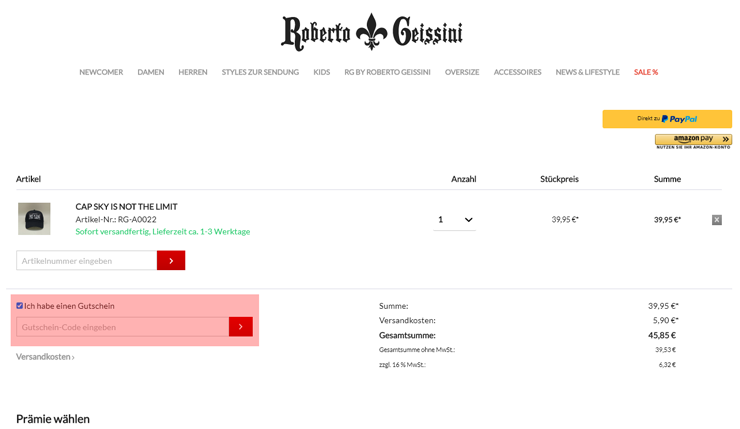The height and width of the screenshot is (429, 740).
Task: Open the KIDS category
Action: click(321, 72)
